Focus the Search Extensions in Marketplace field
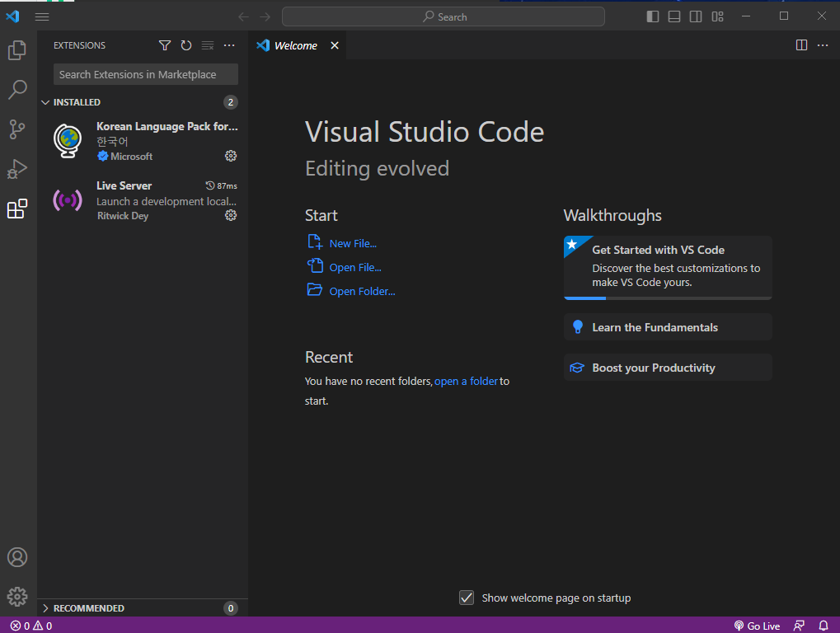 [x=146, y=74]
